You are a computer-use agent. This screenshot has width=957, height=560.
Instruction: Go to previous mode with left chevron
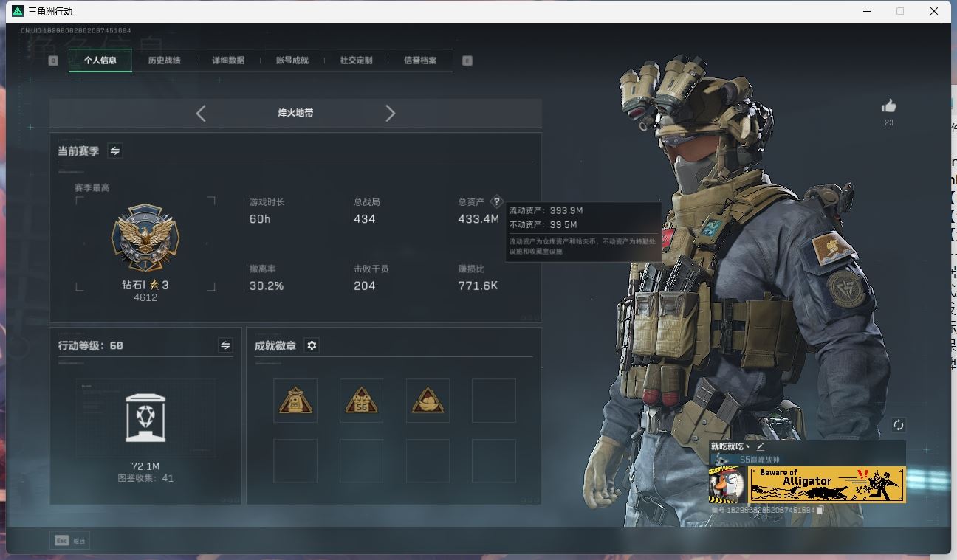[201, 113]
